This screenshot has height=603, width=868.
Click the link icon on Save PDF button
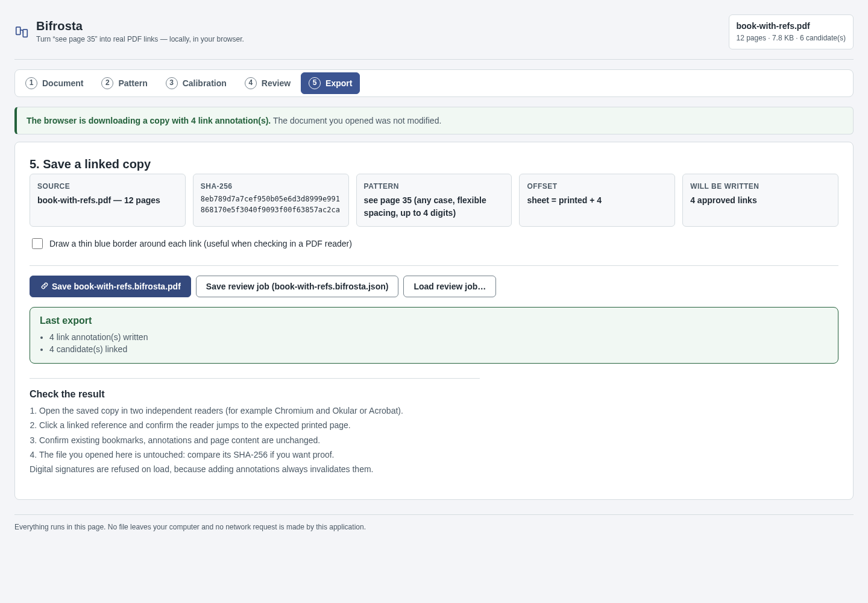tap(45, 286)
